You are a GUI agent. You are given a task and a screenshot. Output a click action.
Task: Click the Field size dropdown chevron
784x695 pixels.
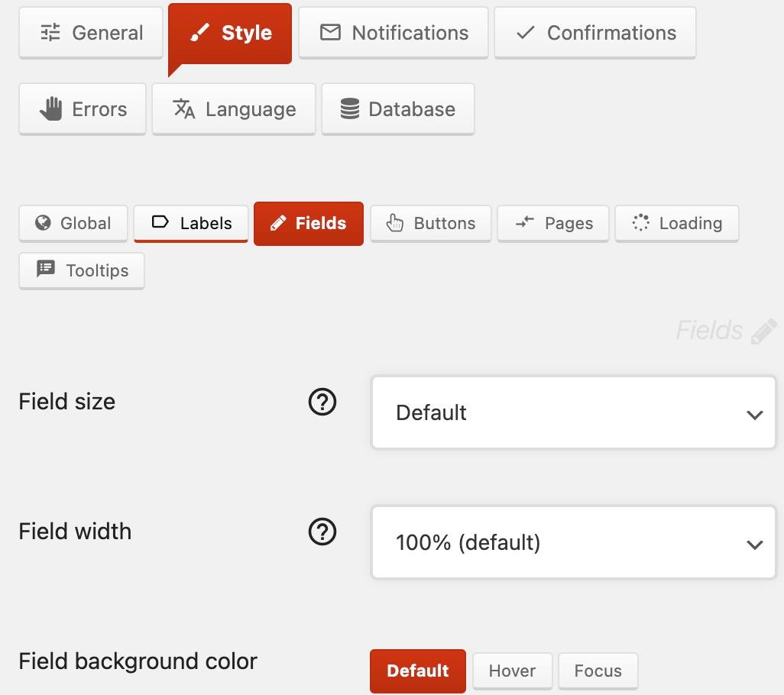click(x=754, y=415)
